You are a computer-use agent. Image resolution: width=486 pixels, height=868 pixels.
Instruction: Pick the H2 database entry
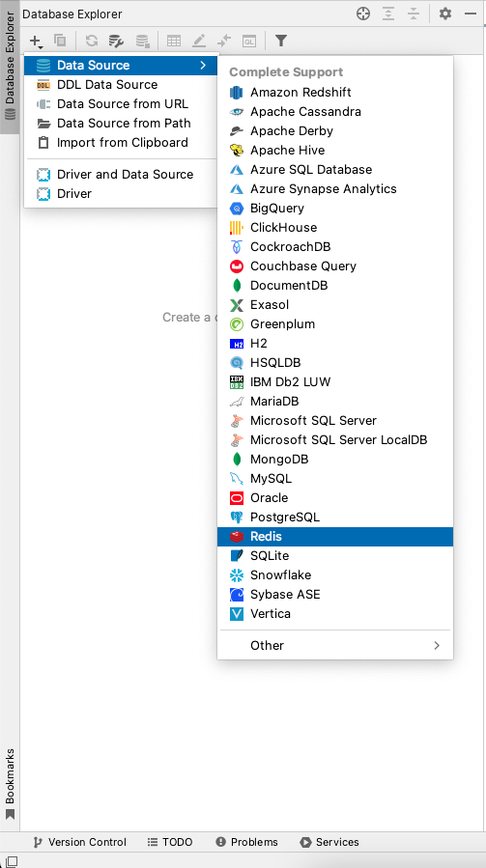pos(335,343)
